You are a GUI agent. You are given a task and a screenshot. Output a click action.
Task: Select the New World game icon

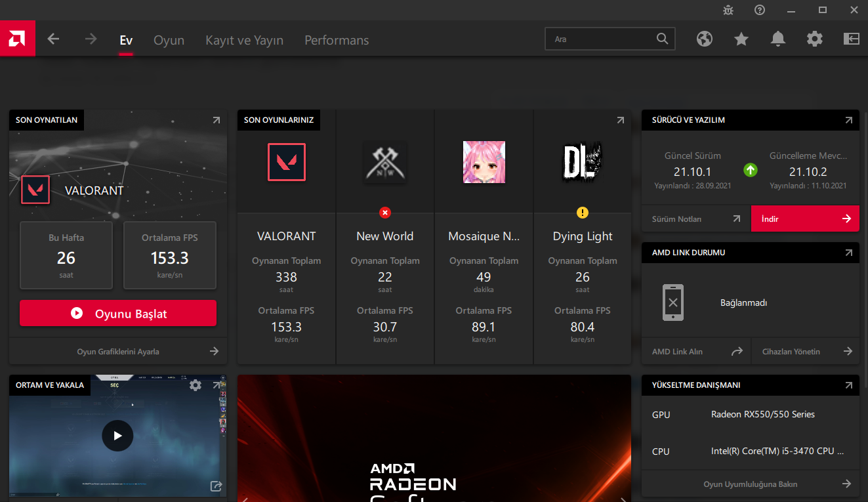[385, 162]
